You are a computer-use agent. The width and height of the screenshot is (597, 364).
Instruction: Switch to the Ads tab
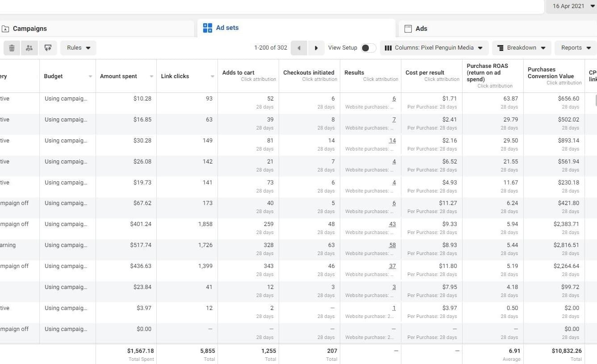pyautogui.click(x=421, y=29)
